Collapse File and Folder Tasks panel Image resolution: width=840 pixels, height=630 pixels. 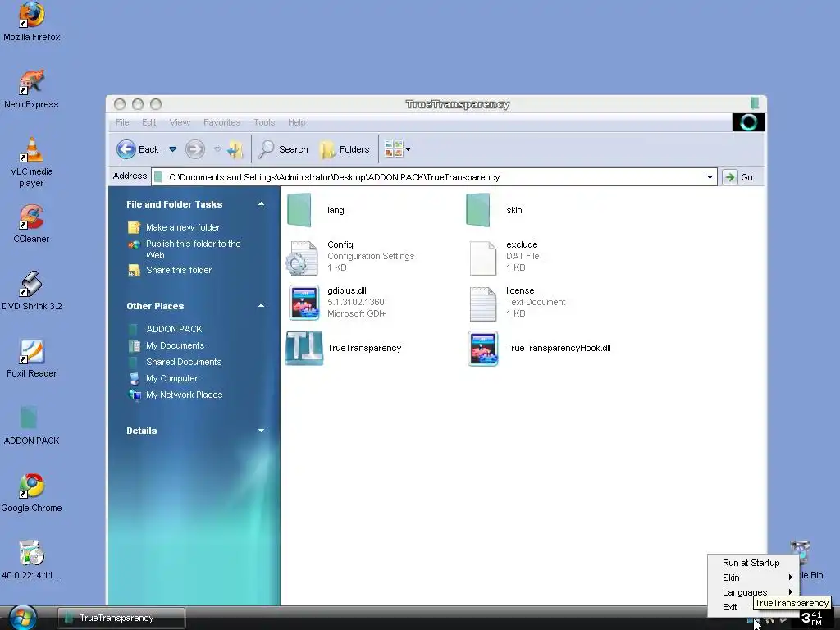tap(262, 204)
